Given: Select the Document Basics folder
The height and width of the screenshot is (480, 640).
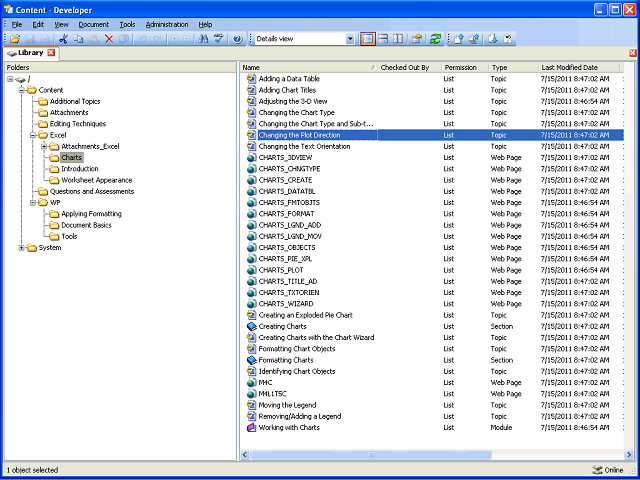Looking at the screenshot, I should [86, 225].
